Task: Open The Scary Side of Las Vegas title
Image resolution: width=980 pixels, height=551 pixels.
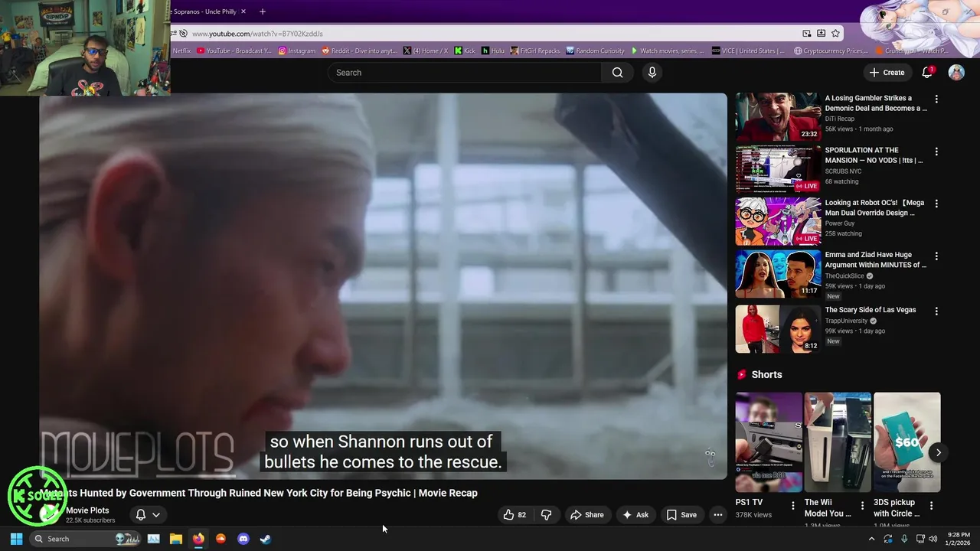Action: click(870, 310)
